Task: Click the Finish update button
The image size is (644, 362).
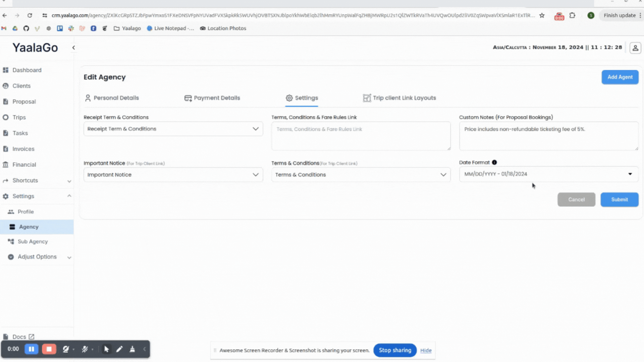Action: [x=620, y=15]
